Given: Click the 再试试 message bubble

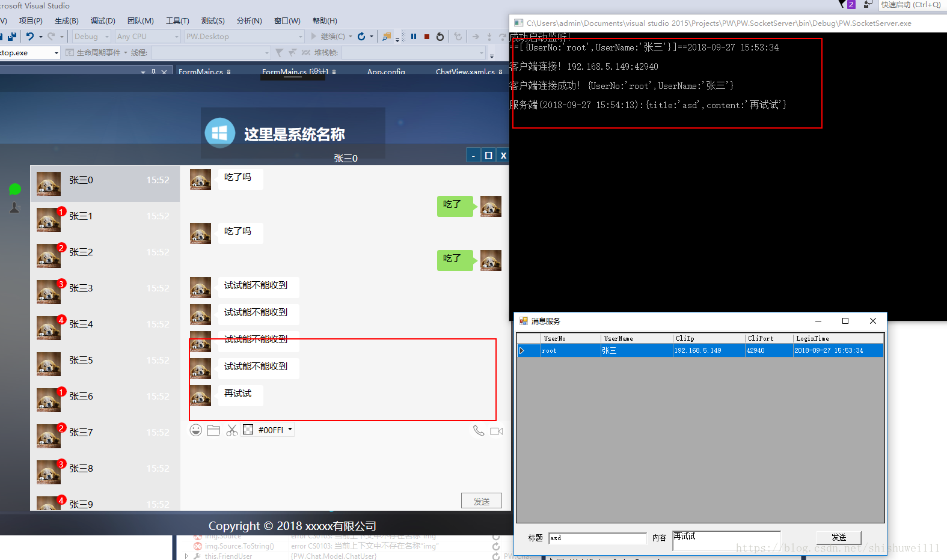Looking at the screenshot, I should 240,395.
